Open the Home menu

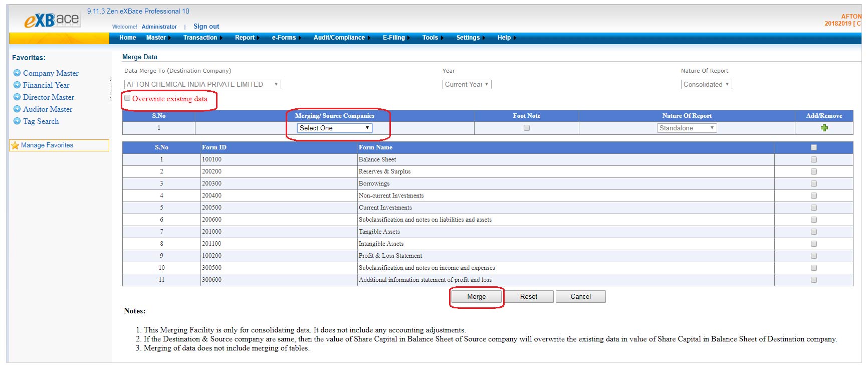click(x=127, y=38)
